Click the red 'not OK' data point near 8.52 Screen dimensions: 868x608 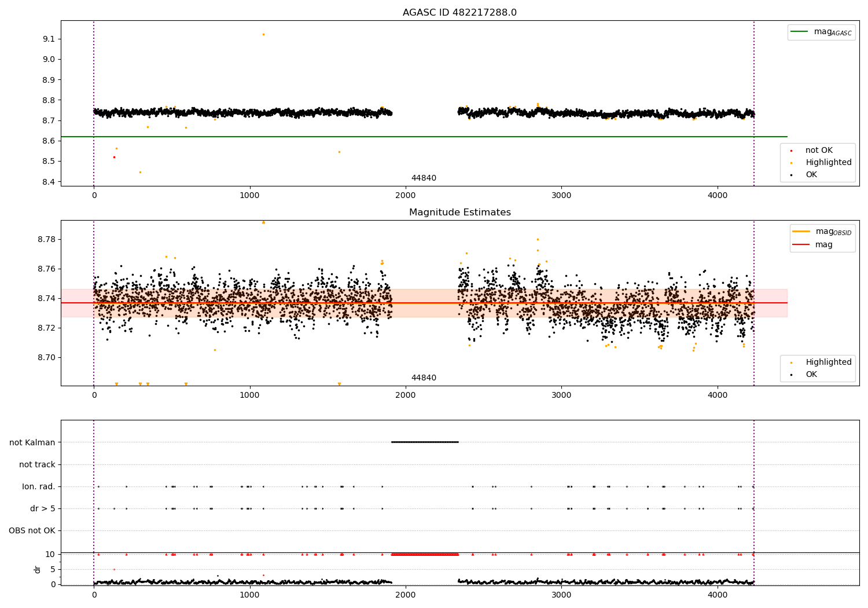pyautogui.click(x=114, y=157)
